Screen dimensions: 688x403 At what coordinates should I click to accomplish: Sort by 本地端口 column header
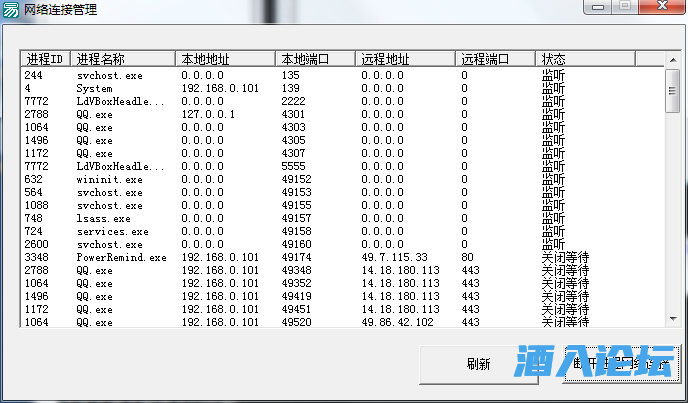(315, 59)
